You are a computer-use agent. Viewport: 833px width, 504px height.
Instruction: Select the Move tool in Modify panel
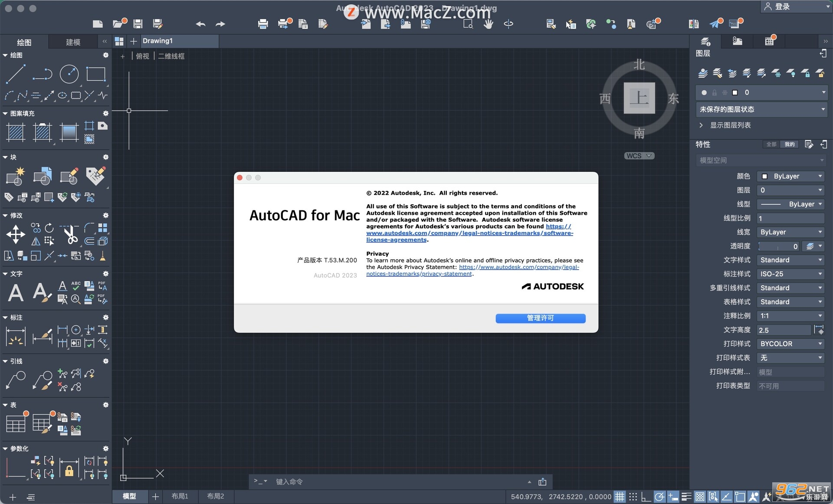[16, 235]
